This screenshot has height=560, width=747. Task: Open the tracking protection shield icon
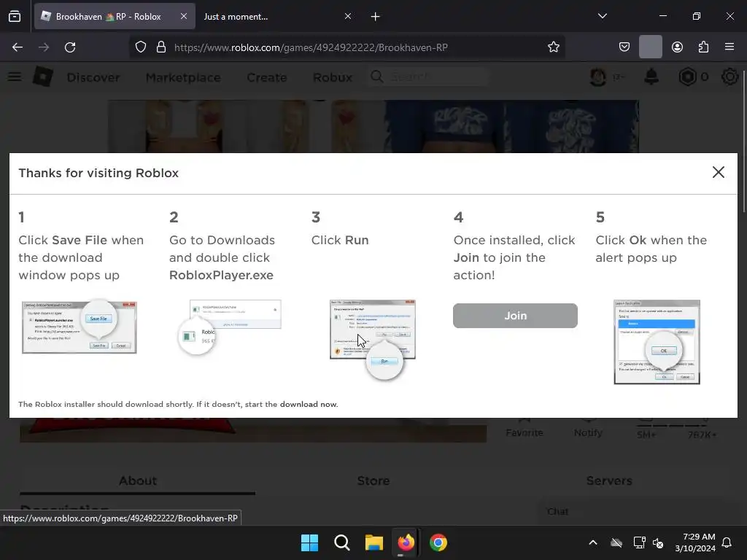(x=141, y=47)
